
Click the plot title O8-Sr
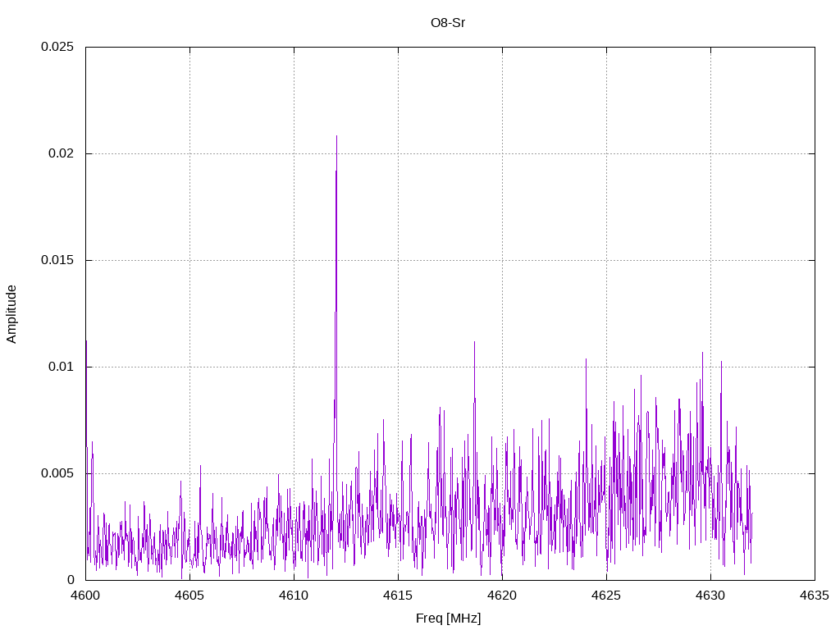(448, 23)
